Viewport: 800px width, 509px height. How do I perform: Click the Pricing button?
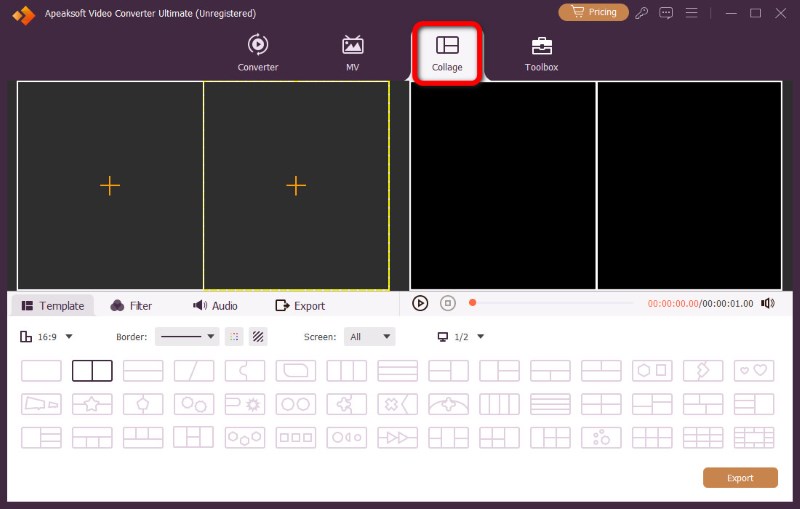point(593,12)
